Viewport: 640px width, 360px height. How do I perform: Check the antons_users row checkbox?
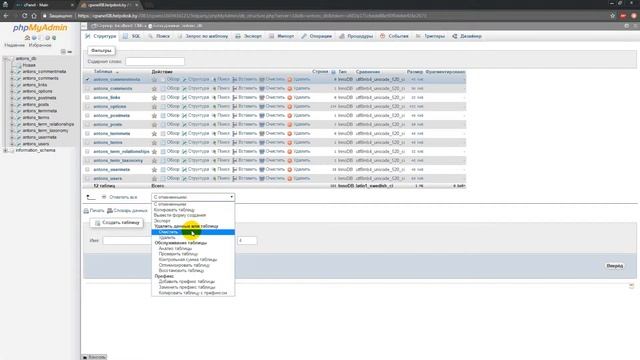click(87, 178)
